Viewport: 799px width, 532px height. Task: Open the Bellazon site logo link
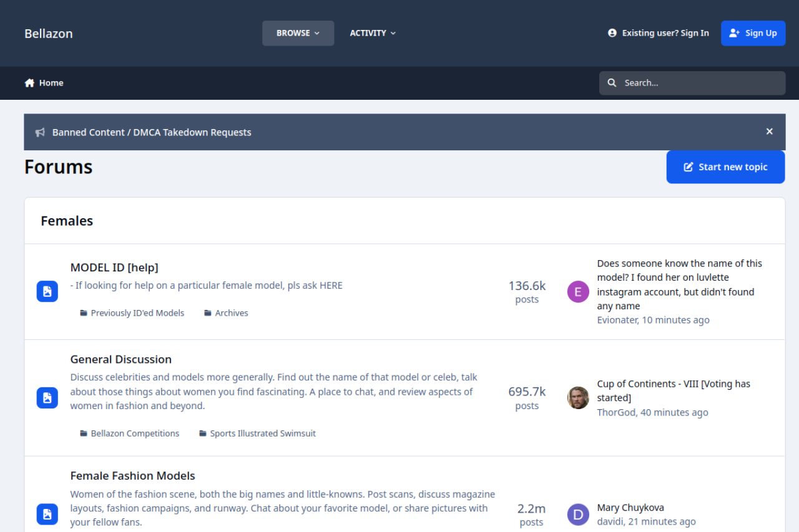49,34
